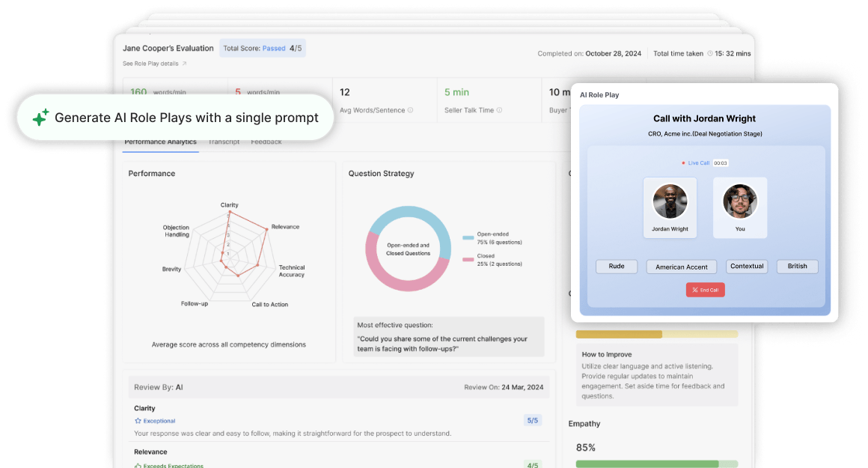Image resolution: width=868 pixels, height=468 pixels.
Task: Click the 15: 32 mins time value
Action: [733, 54]
